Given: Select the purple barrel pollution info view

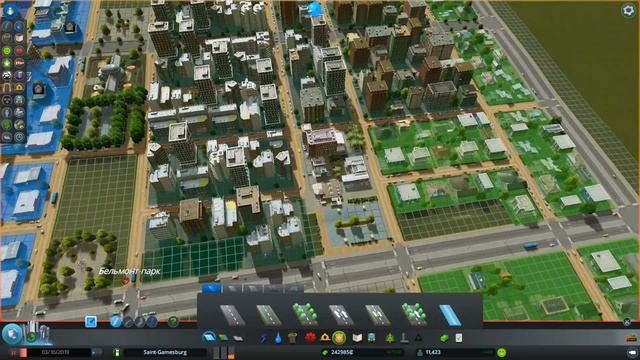Looking at the screenshot, I should tap(19, 75).
